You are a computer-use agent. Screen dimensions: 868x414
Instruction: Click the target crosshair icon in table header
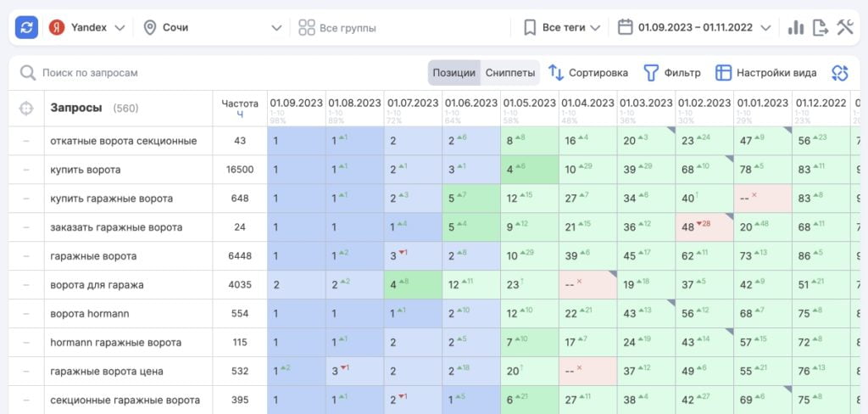[x=26, y=109]
